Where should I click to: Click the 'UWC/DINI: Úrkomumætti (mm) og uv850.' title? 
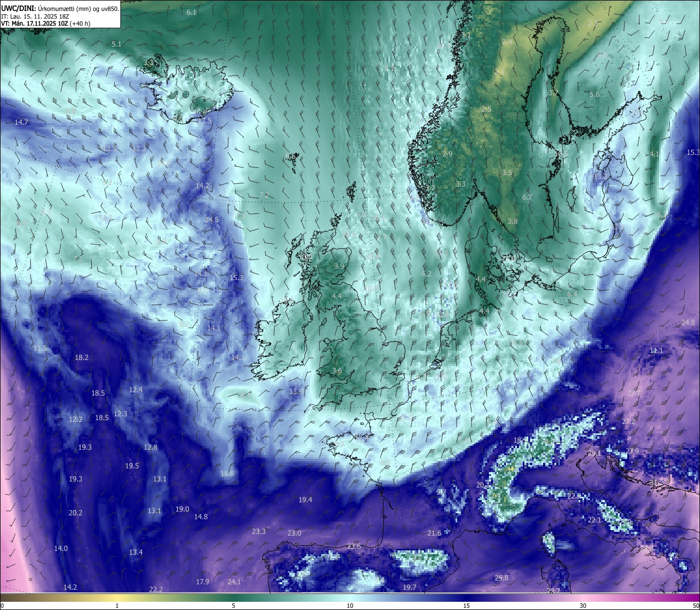(x=60, y=8)
